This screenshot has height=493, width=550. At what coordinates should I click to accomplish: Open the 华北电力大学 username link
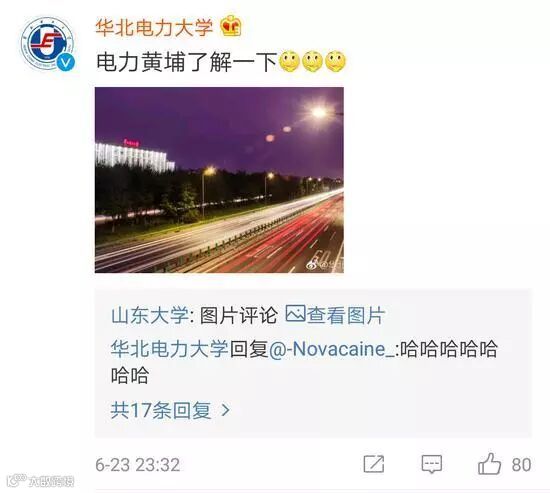[154, 27]
